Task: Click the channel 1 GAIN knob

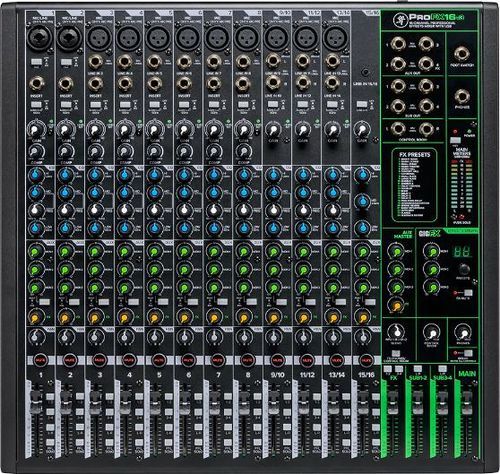Action: [36, 129]
